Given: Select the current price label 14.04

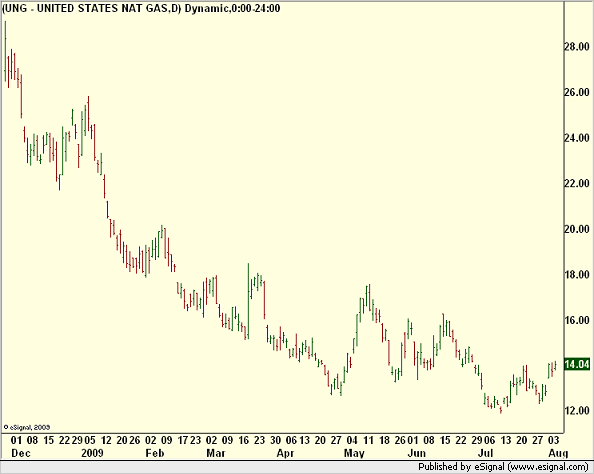Looking at the screenshot, I should 577,364.
